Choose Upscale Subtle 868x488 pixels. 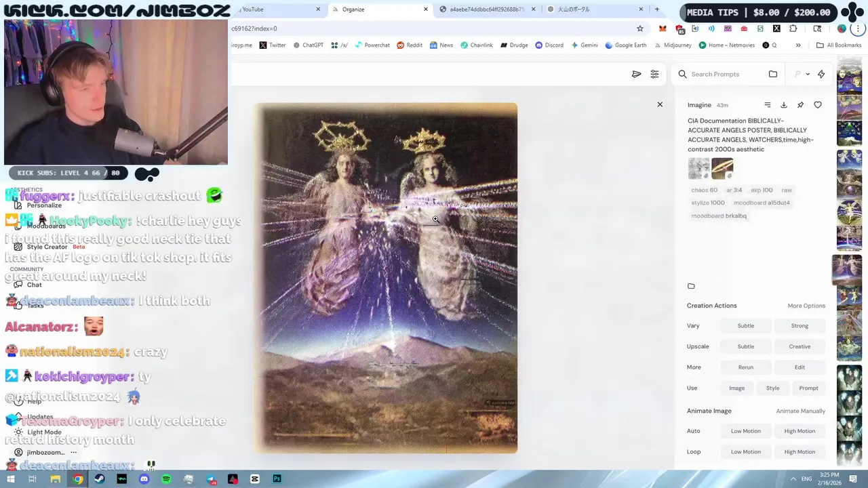(x=746, y=346)
